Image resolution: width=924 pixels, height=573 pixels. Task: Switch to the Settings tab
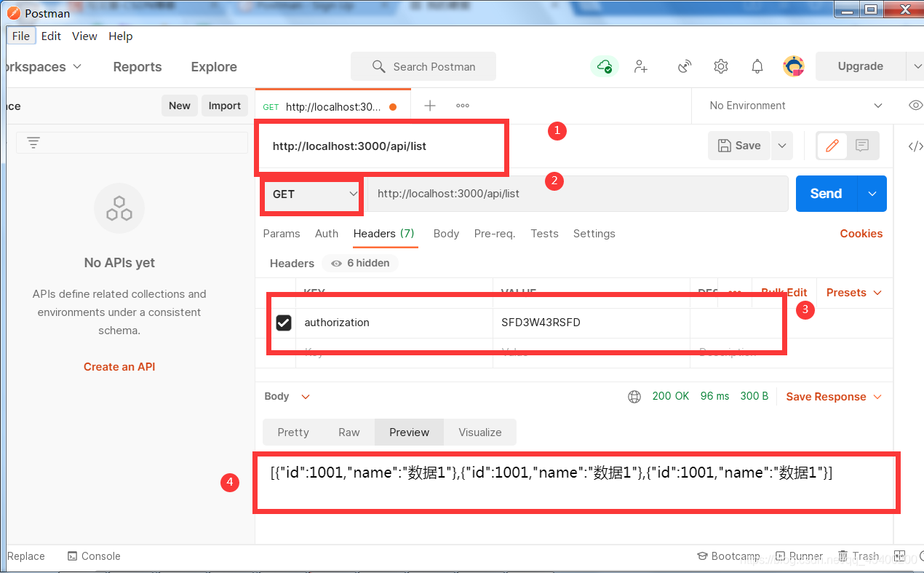click(x=594, y=234)
